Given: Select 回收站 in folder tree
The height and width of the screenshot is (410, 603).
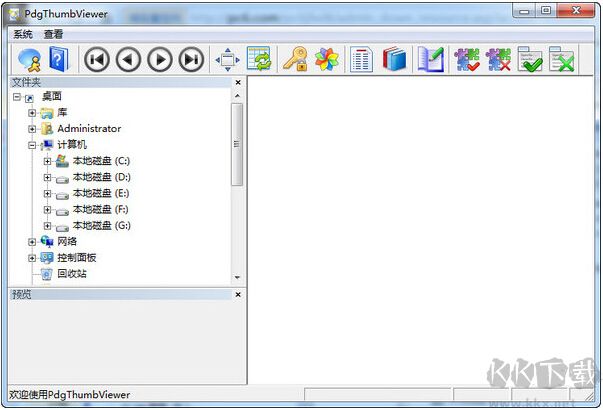Looking at the screenshot, I should 72,274.
